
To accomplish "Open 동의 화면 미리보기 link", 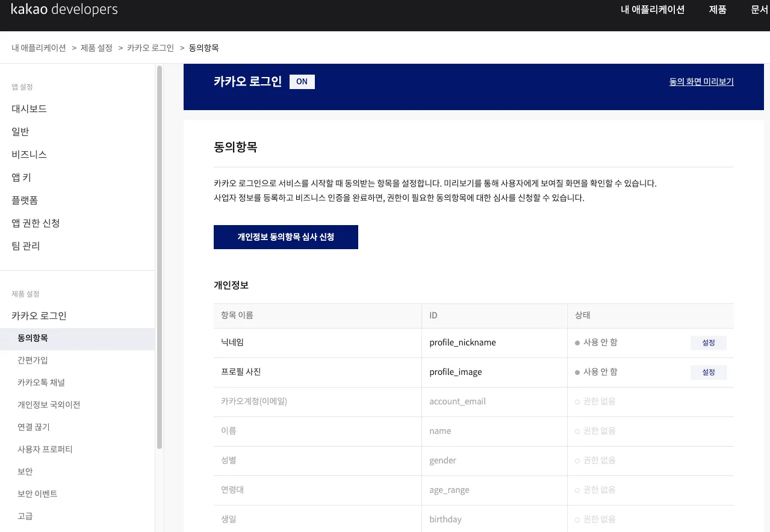I will [701, 82].
